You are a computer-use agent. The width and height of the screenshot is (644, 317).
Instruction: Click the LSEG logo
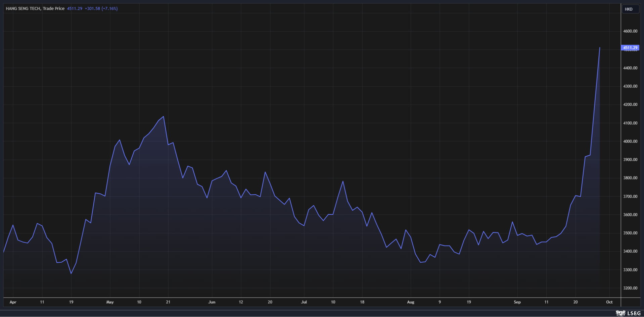628,313
